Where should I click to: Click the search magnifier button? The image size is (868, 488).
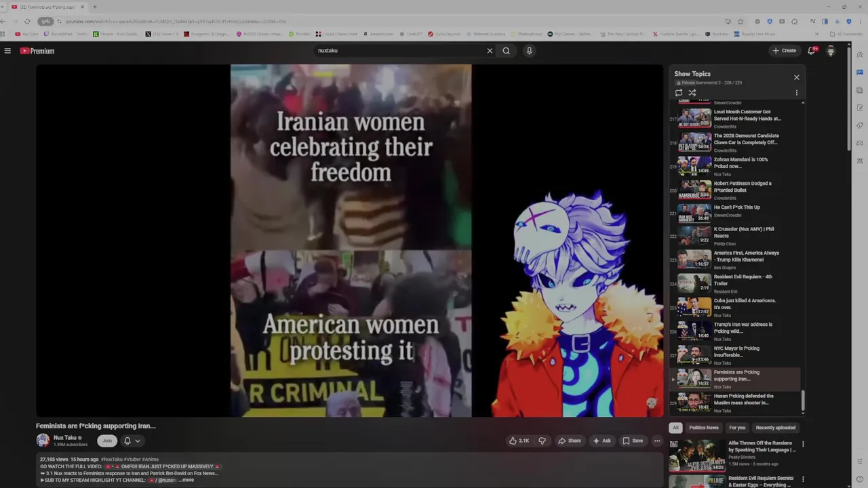tap(506, 51)
